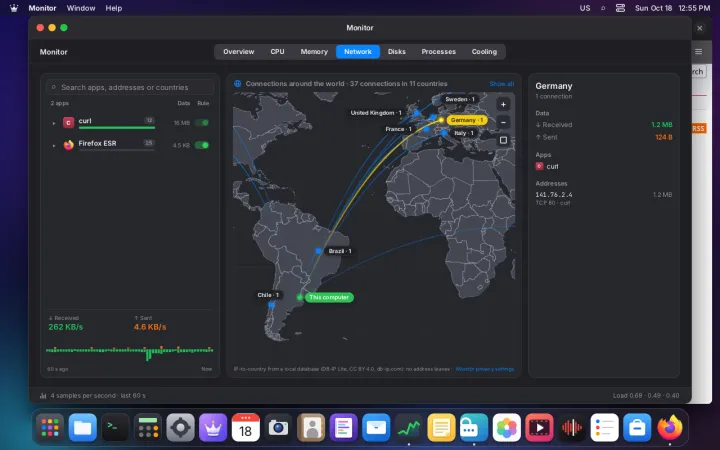Open the purple crown app in the dock
The image size is (720, 450).
tap(213, 428)
